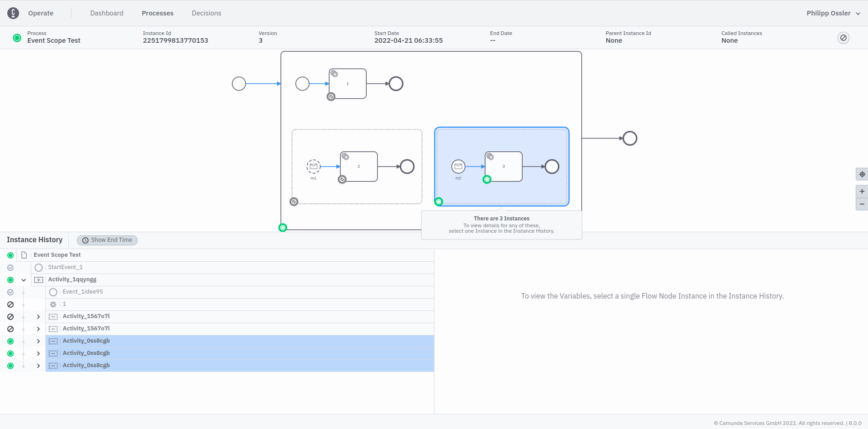This screenshot has width=868, height=429.
Task: Zoom out of the diagram with the minus icon
Action: (x=862, y=204)
